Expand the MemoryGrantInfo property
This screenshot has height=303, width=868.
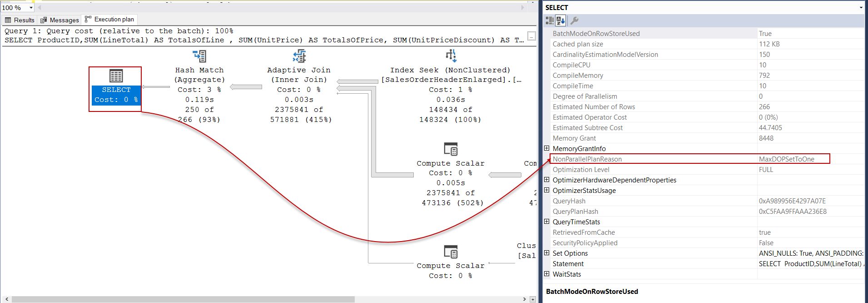click(546, 148)
